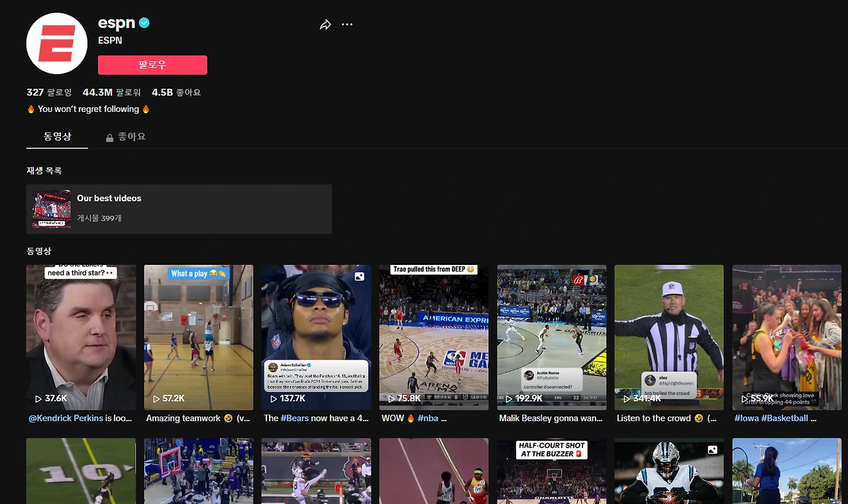Open the Our best videos playlist

(179, 207)
